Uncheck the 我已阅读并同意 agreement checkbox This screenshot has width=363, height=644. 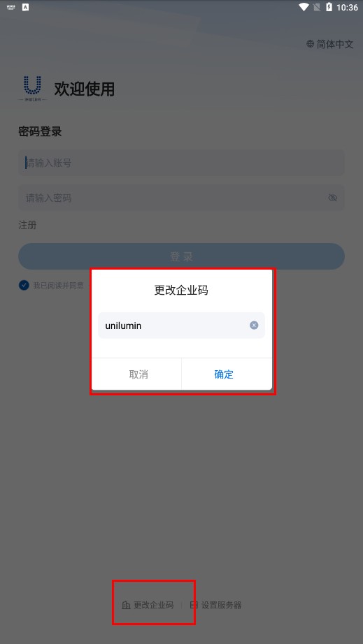24,285
